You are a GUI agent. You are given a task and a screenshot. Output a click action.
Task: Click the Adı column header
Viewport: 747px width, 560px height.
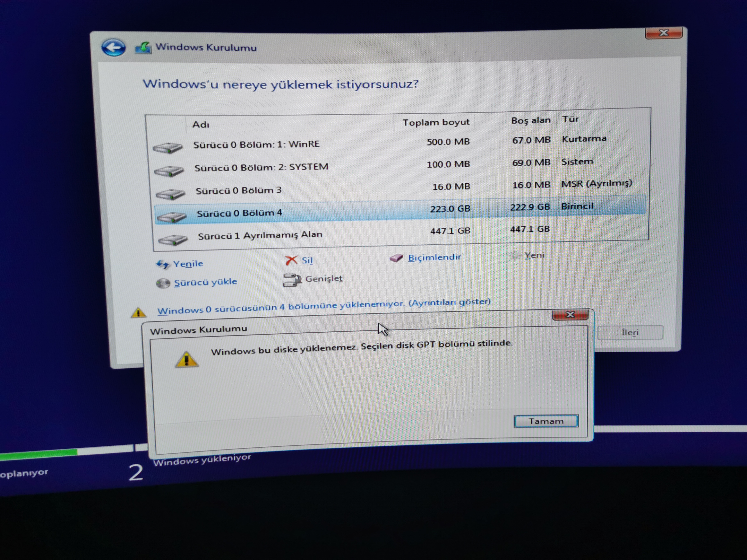point(201,125)
